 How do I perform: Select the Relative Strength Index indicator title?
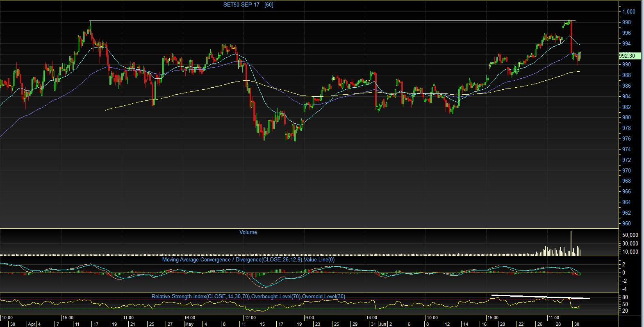248,296
